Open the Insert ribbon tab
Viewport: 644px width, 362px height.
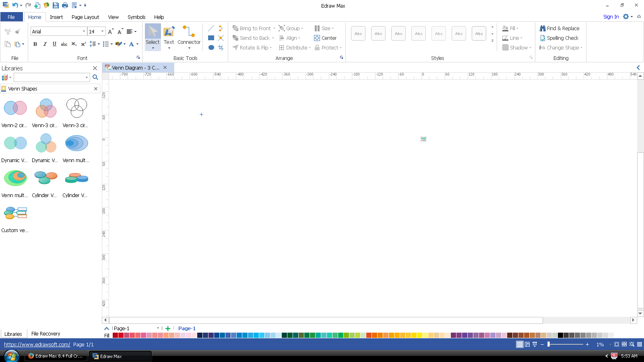tap(56, 17)
